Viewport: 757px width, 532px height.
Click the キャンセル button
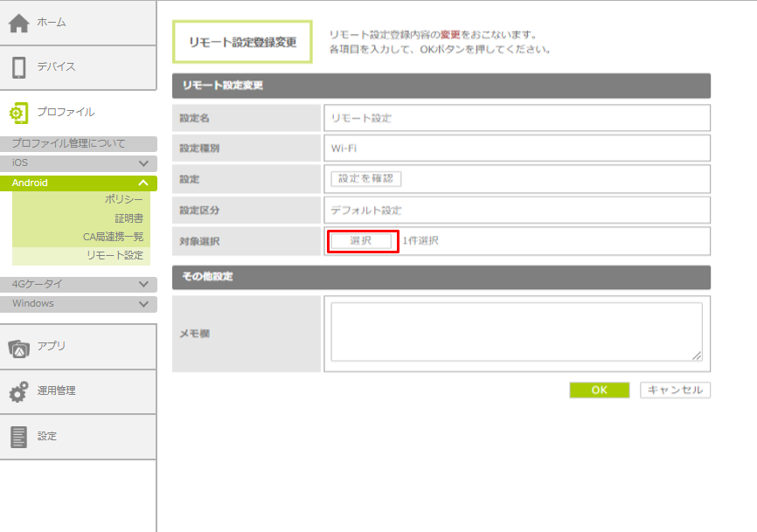[x=675, y=390]
